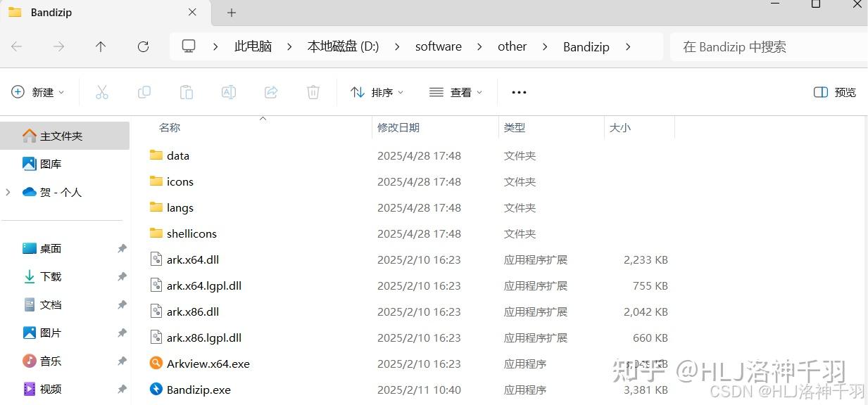
Task: Click the shellicons folder icon
Action: coord(156,233)
